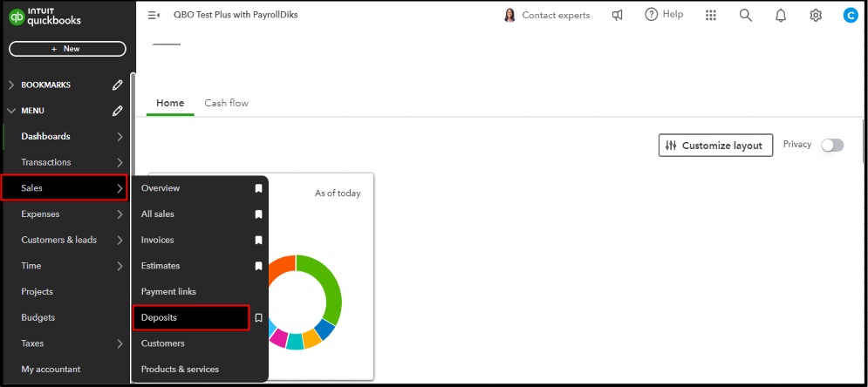Select the Dashboards menu item
The image size is (868, 387).
click(45, 137)
